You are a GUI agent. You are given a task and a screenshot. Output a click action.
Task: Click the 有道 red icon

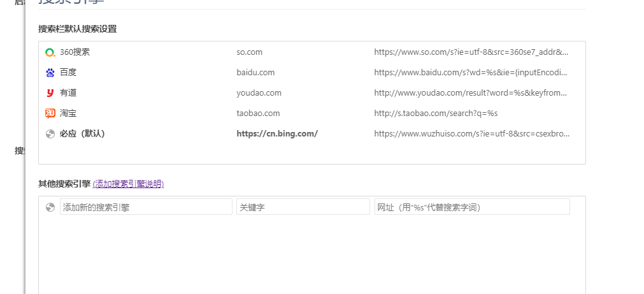click(x=50, y=93)
